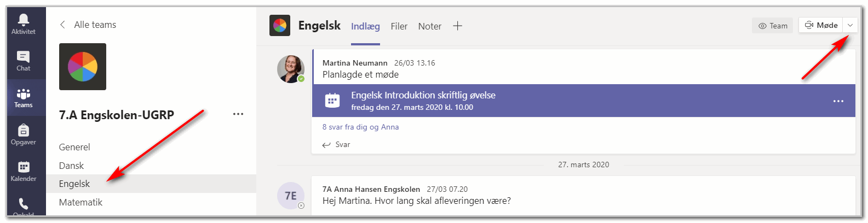Select the Teams sidebar icon

(x=23, y=98)
